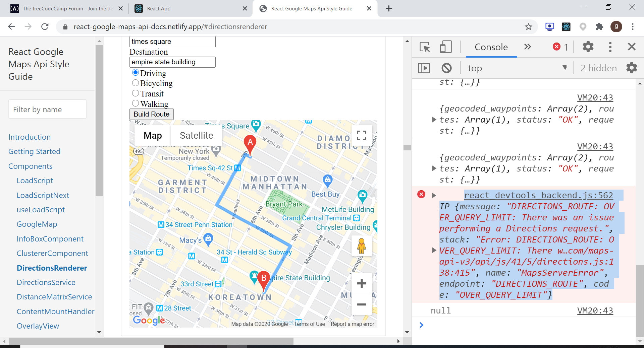Toggle fullscreen view on the map

[362, 135]
